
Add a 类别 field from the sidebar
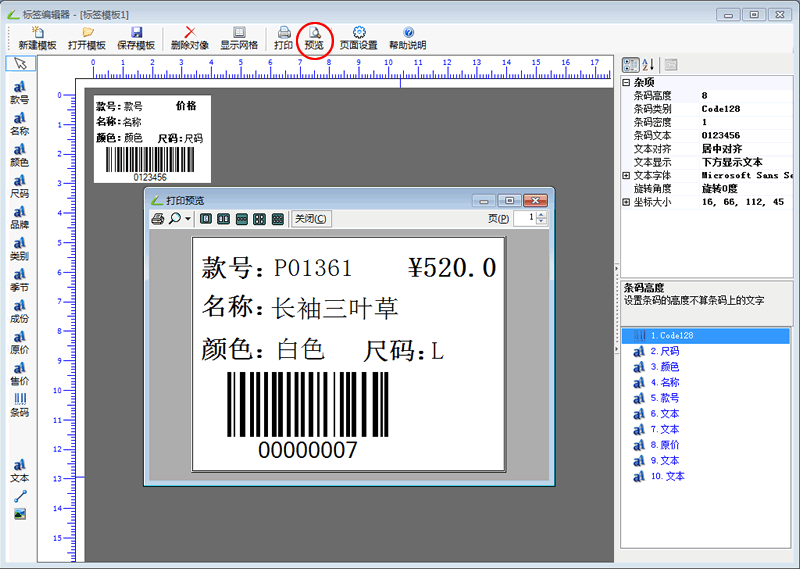19,249
